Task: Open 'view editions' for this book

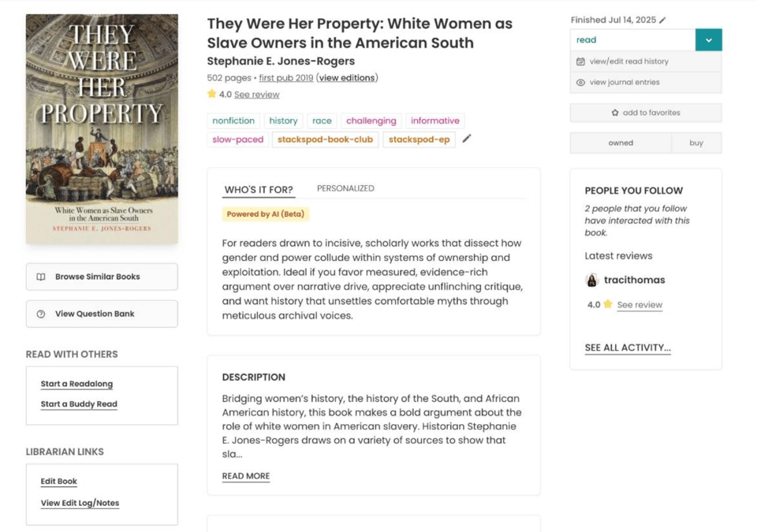Action: (x=345, y=78)
